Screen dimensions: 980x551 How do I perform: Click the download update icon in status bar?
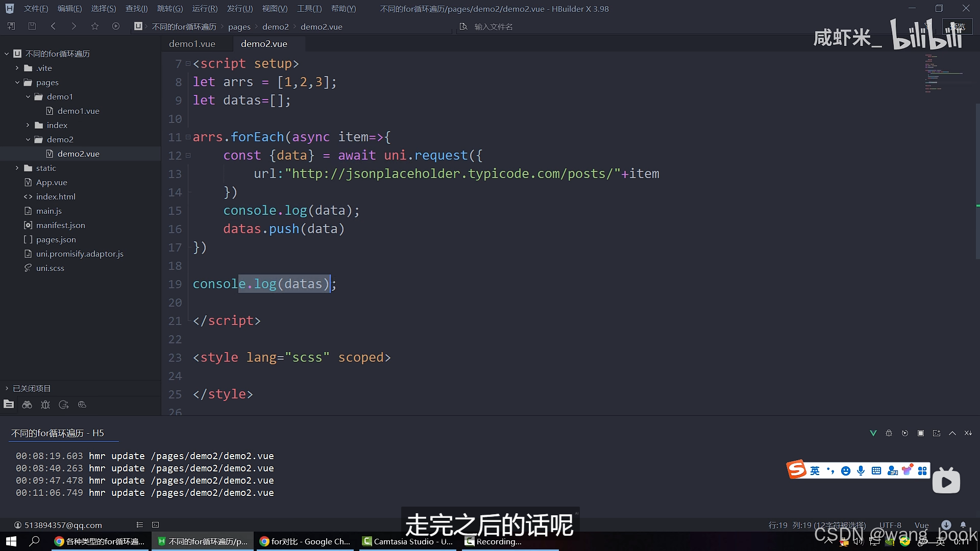946,525
